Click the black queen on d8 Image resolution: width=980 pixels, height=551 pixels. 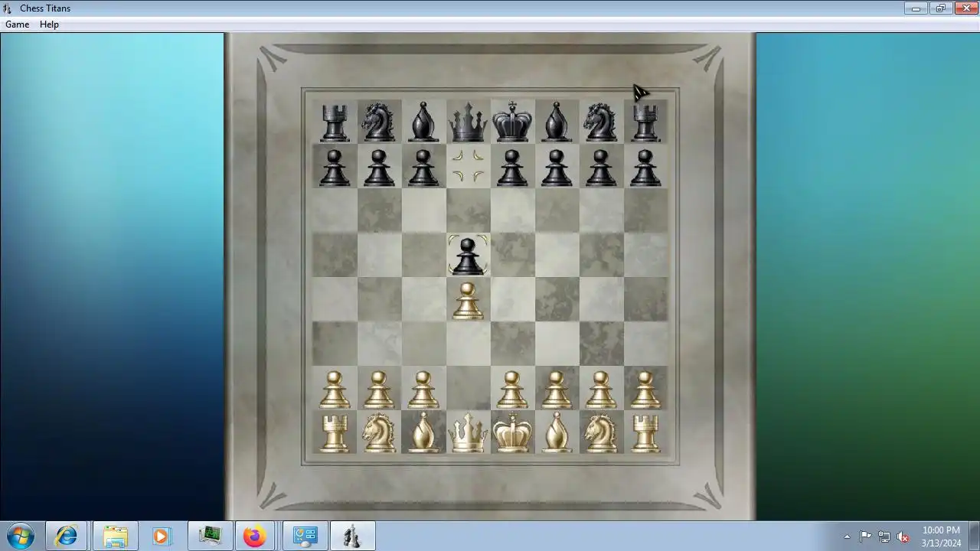tap(468, 122)
